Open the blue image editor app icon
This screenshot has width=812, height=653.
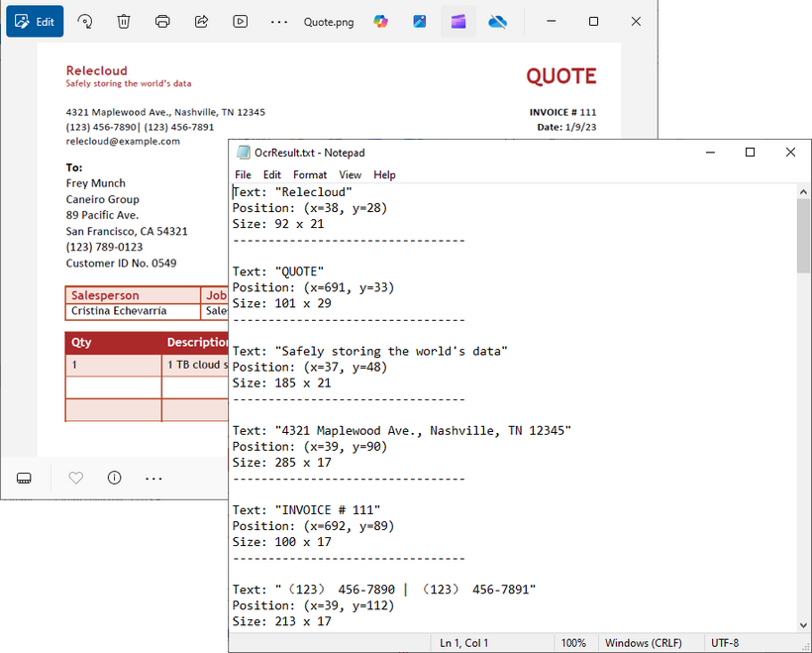[x=420, y=21]
